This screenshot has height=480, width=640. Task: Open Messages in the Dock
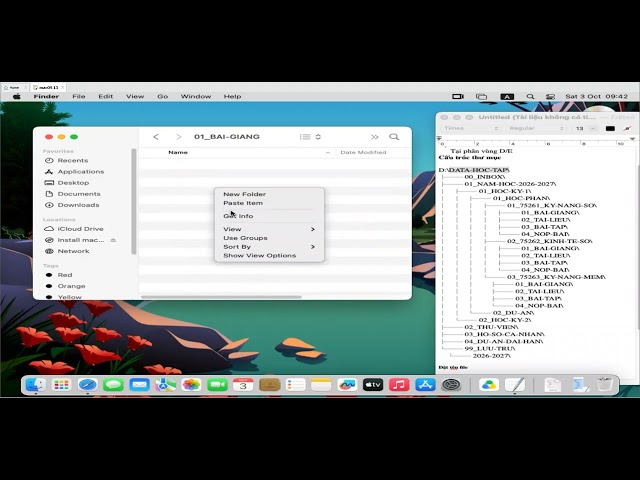pos(113,384)
